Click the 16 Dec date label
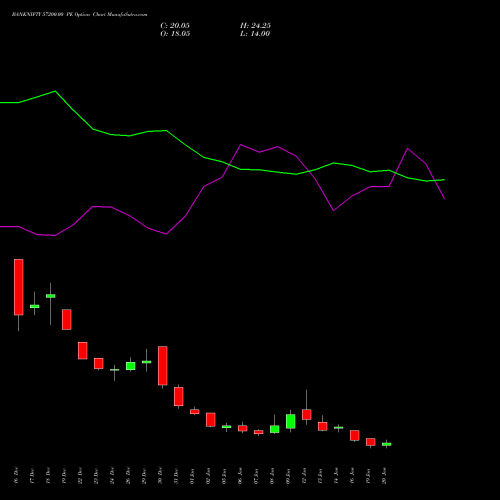Screen dimensions: 500x500 pyautogui.click(x=16, y=475)
